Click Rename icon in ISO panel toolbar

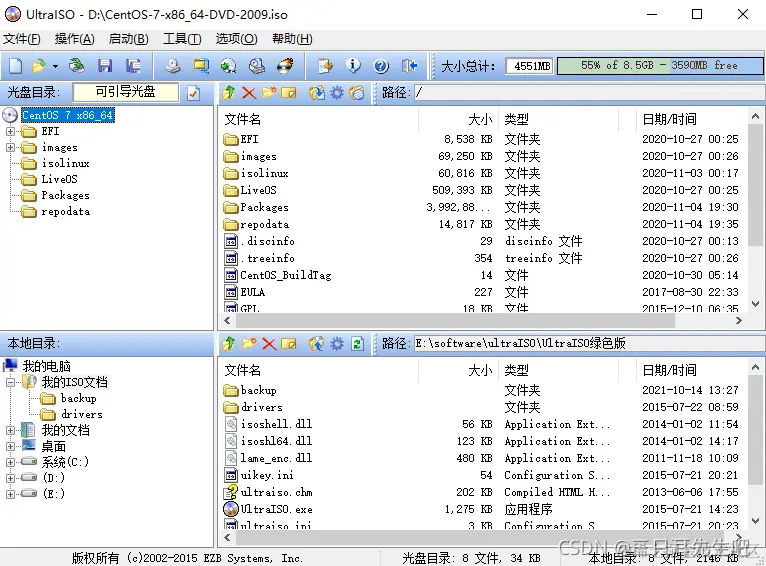pyautogui.click(x=289, y=92)
